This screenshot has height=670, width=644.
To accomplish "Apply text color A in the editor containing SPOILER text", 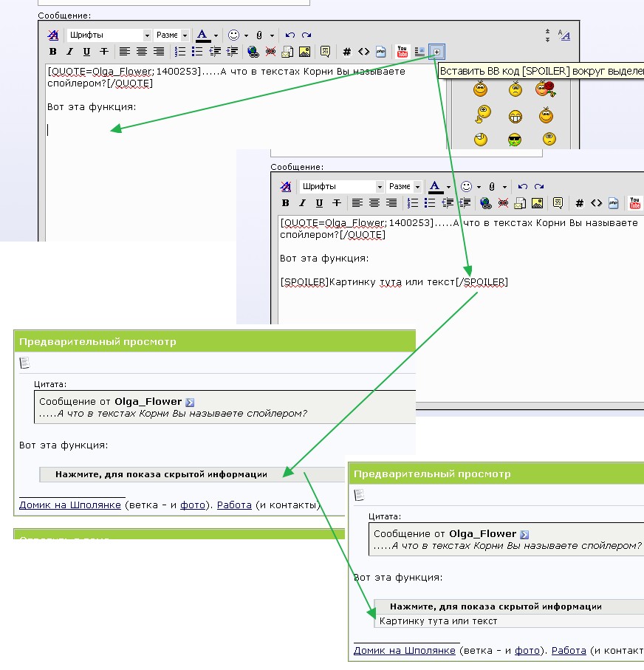I will click(436, 186).
